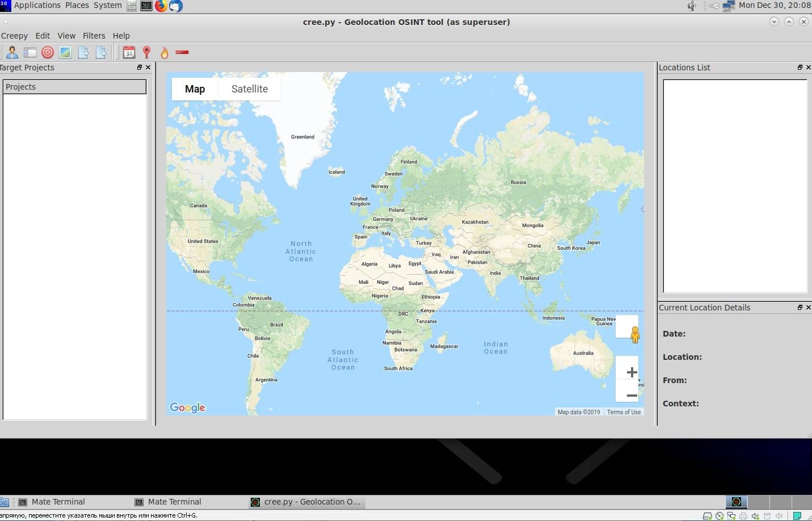Click the teal sticky note status icon
The height and width of the screenshot is (521, 812).
797,516
